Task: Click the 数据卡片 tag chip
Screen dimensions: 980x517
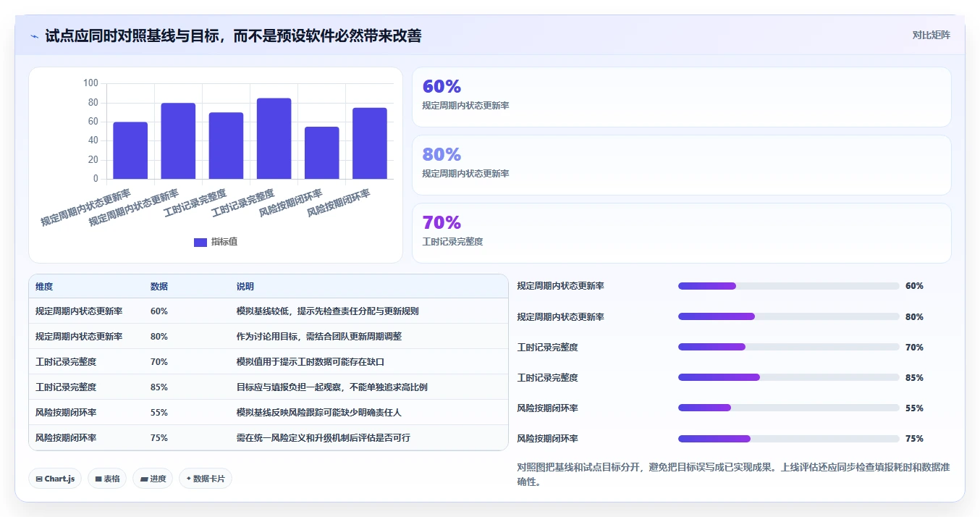Action: 206,479
